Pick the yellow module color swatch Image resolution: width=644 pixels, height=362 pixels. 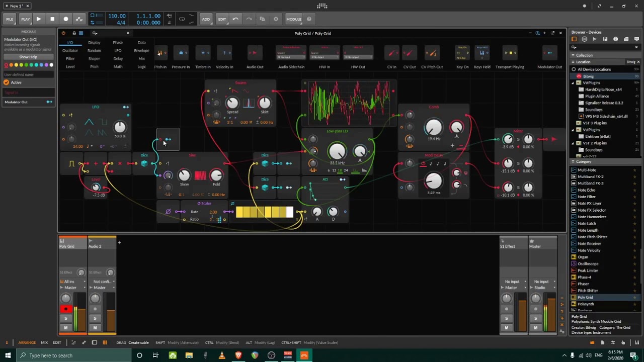pos(16,65)
